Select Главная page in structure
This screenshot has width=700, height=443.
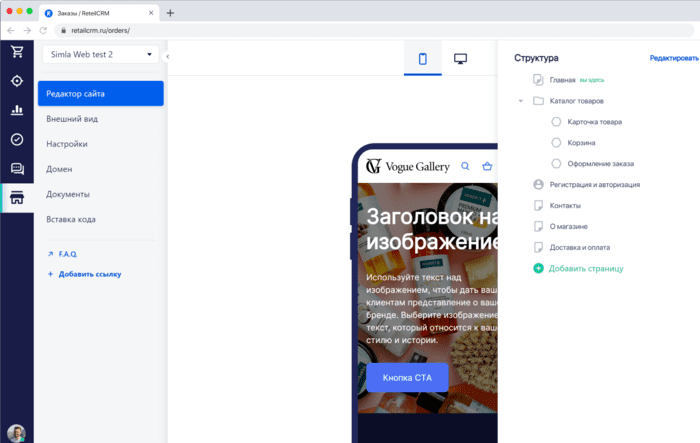point(562,80)
